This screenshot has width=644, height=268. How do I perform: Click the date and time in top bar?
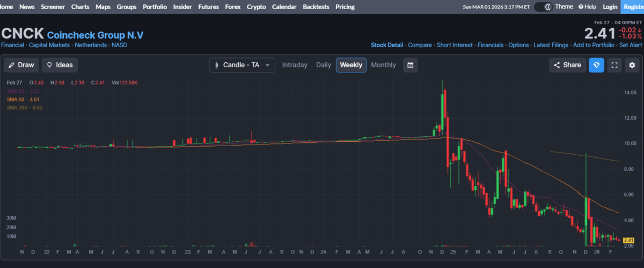pos(496,7)
